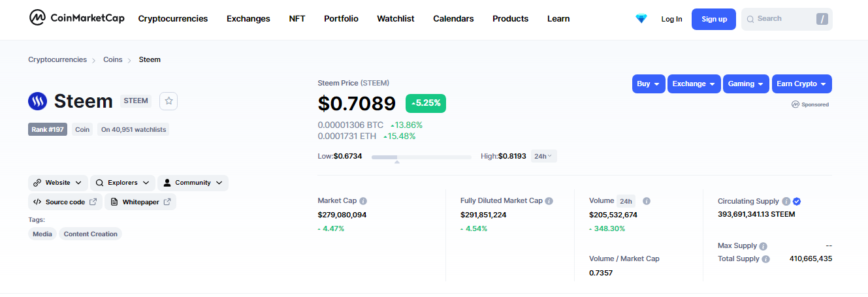The height and width of the screenshot is (297, 868).
Task: Click the chain link icon on Website
Action: 37,183
